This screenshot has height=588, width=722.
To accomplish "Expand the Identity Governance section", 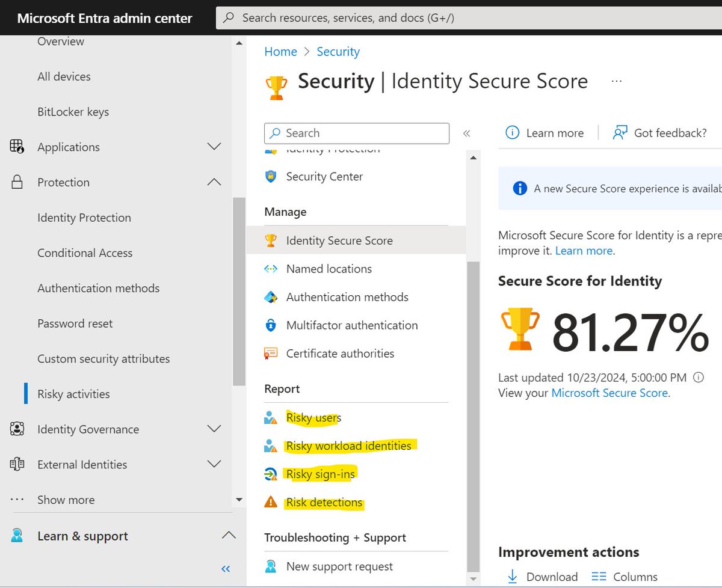I will coord(214,429).
